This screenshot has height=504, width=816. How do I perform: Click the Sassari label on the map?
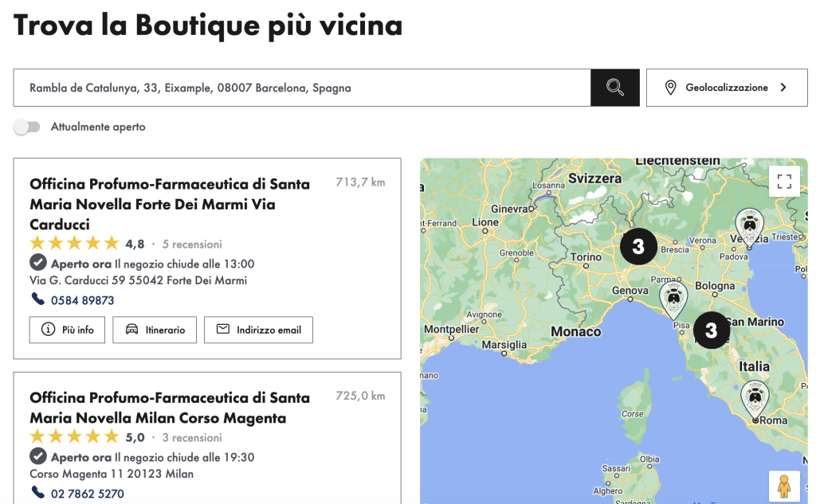(x=616, y=468)
